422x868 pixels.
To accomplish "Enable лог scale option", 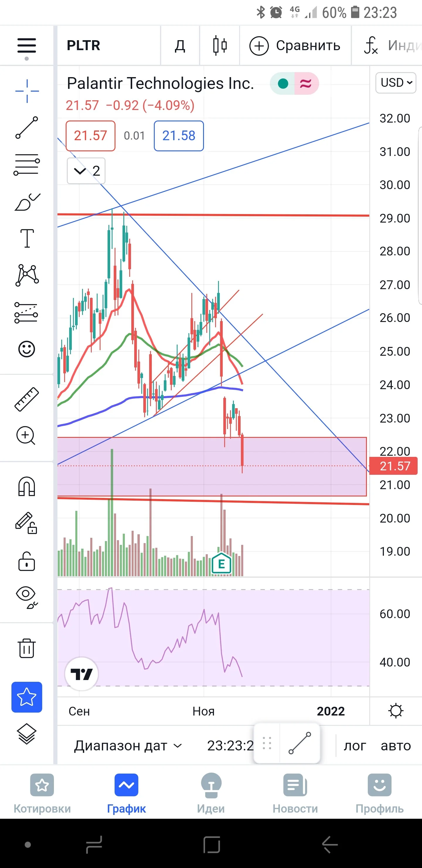I will tap(355, 745).
